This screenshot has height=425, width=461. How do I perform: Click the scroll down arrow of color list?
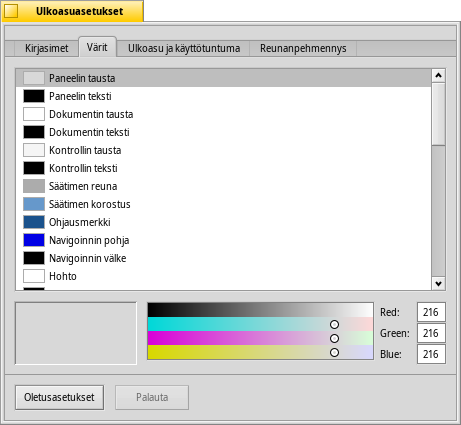point(438,284)
